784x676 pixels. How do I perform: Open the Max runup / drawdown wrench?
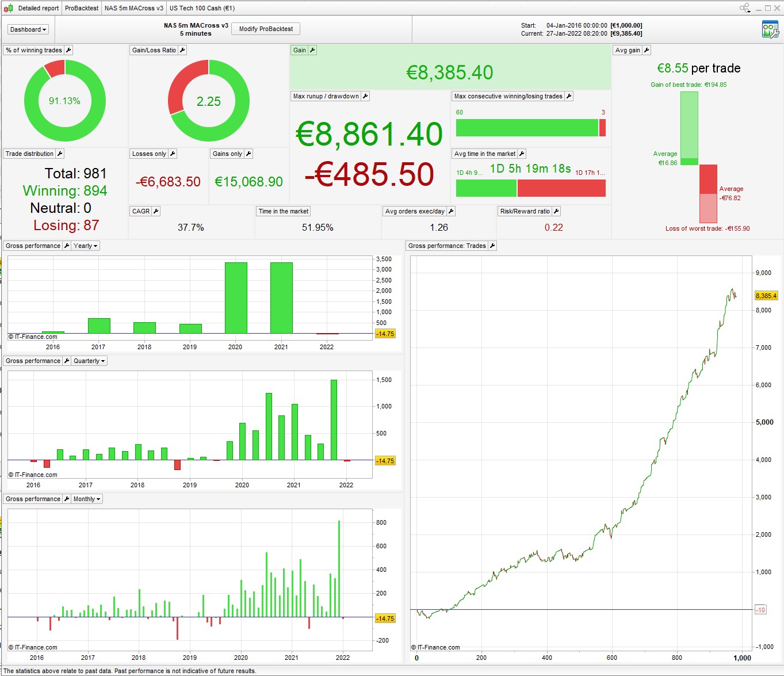coord(365,96)
